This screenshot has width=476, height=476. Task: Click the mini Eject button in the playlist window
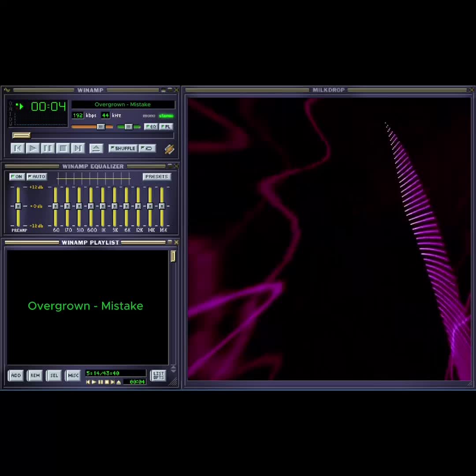click(x=119, y=382)
